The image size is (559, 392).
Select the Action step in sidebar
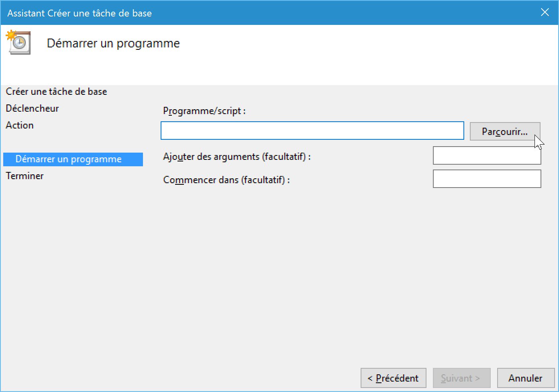(20, 125)
